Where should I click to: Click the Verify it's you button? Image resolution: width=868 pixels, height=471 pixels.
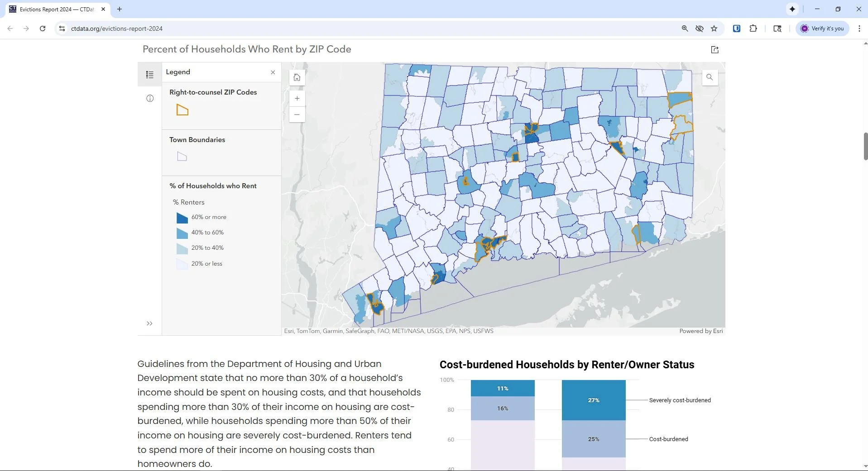[822, 29]
